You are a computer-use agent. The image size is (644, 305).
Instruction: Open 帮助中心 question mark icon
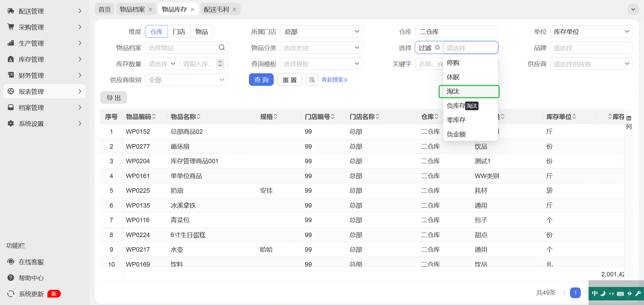click(x=11, y=278)
